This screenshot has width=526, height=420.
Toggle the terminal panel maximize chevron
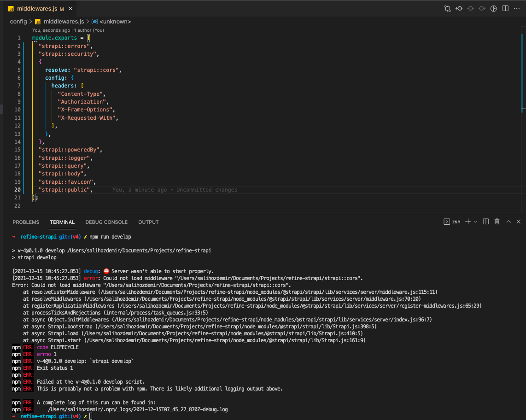[508, 222]
